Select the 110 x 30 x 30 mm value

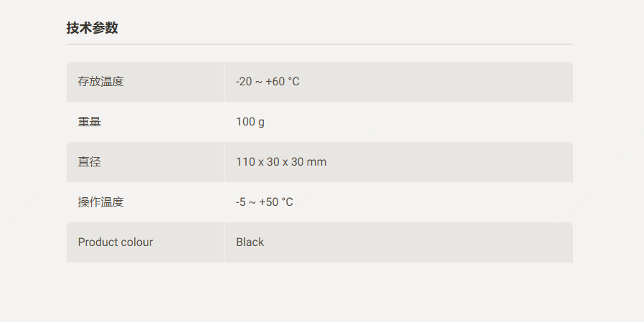(x=281, y=162)
